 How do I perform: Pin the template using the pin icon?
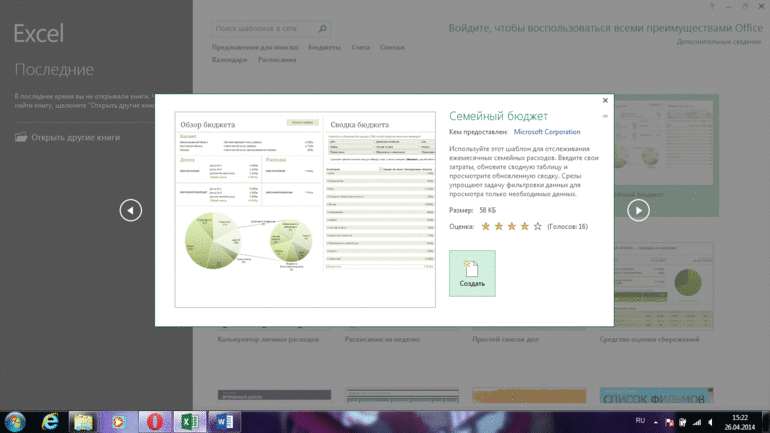point(605,117)
